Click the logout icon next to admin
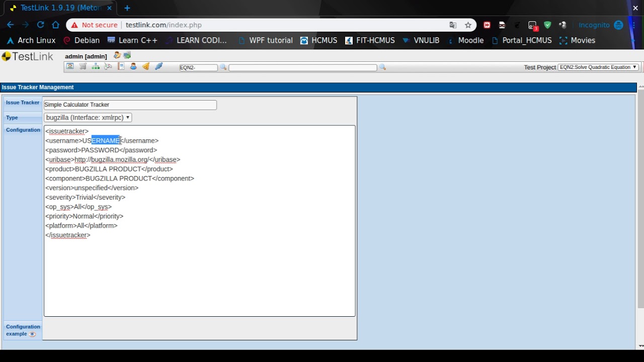 [127, 55]
